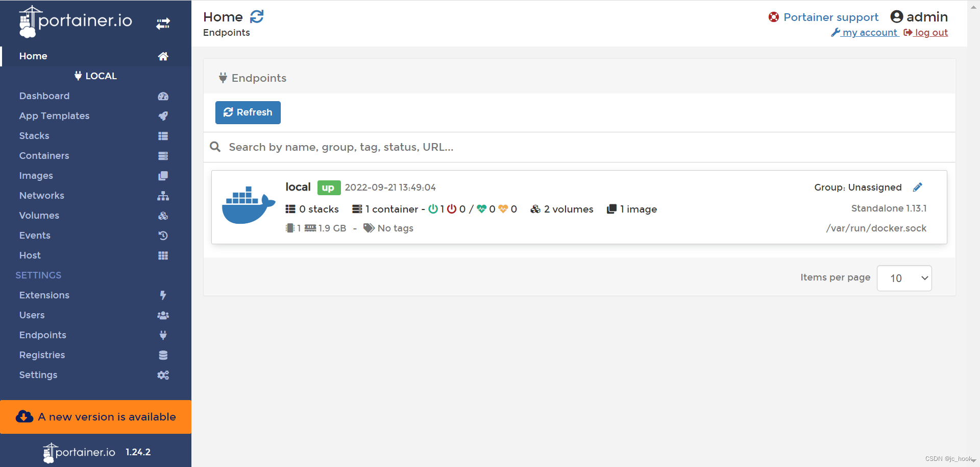This screenshot has width=980, height=467.
Task: Open the Settings page in sidebar
Action: pos(38,375)
